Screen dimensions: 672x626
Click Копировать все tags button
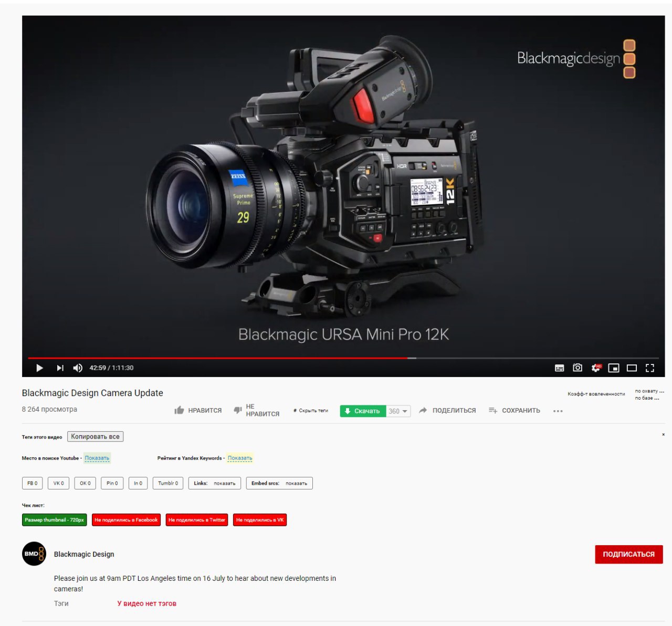[95, 436]
